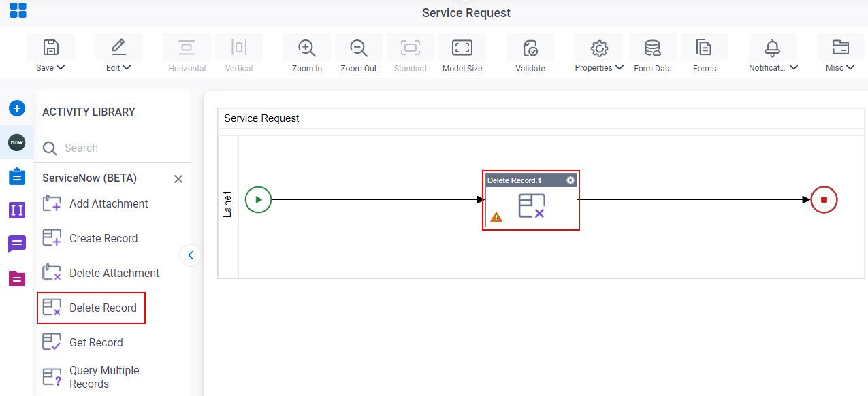Click the Zoom Out magnifier icon

tap(359, 48)
